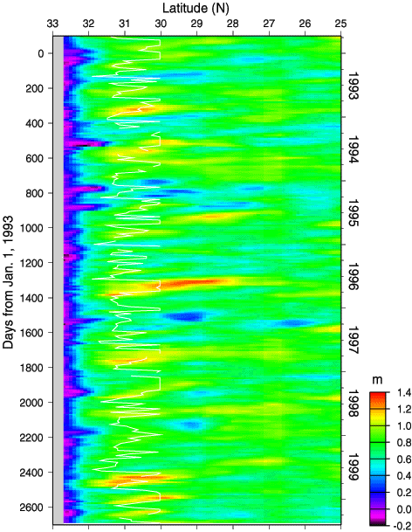Select the 0 days tick label
Viewport: 412px width, 532px height.
pos(41,53)
